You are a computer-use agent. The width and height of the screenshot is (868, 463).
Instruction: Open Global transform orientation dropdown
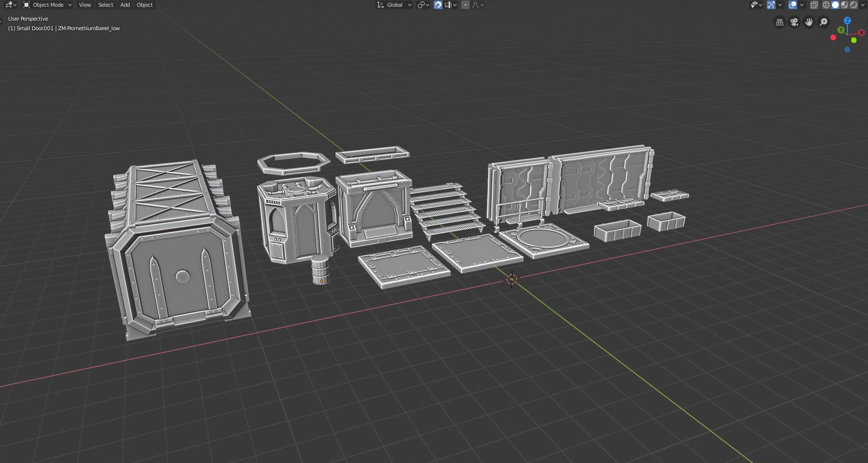coord(394,5)
